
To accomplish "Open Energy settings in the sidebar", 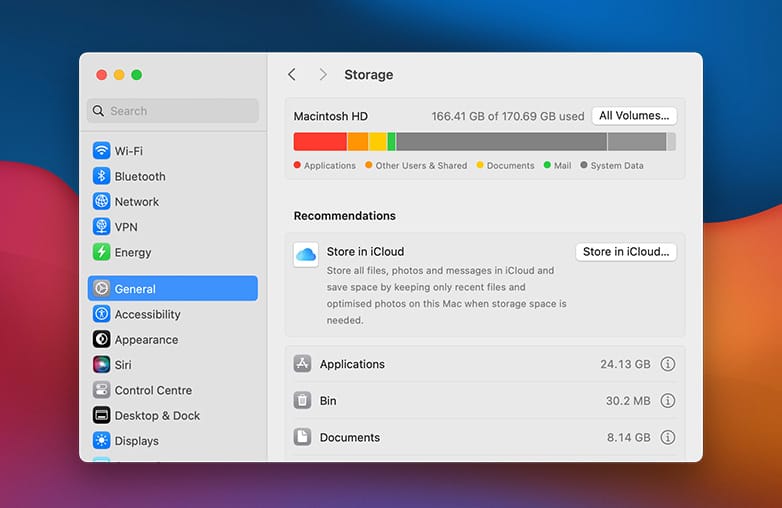I will pyautogui.click(x=173, y=252).
